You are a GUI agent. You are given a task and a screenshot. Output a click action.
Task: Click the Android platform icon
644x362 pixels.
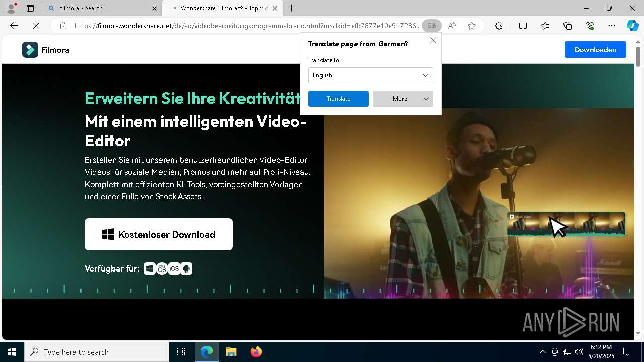186,268
